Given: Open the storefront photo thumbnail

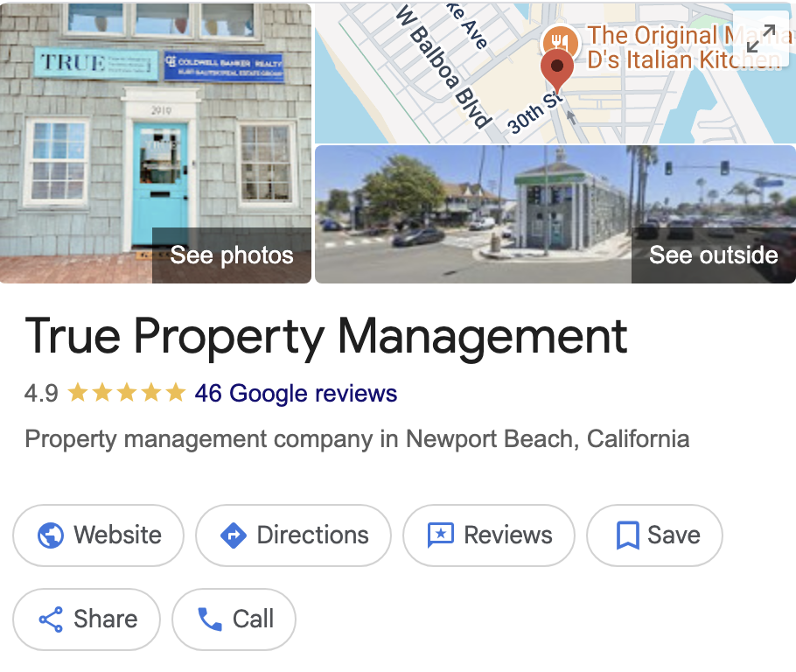Looking at the screenshot, I should point(156,143).
